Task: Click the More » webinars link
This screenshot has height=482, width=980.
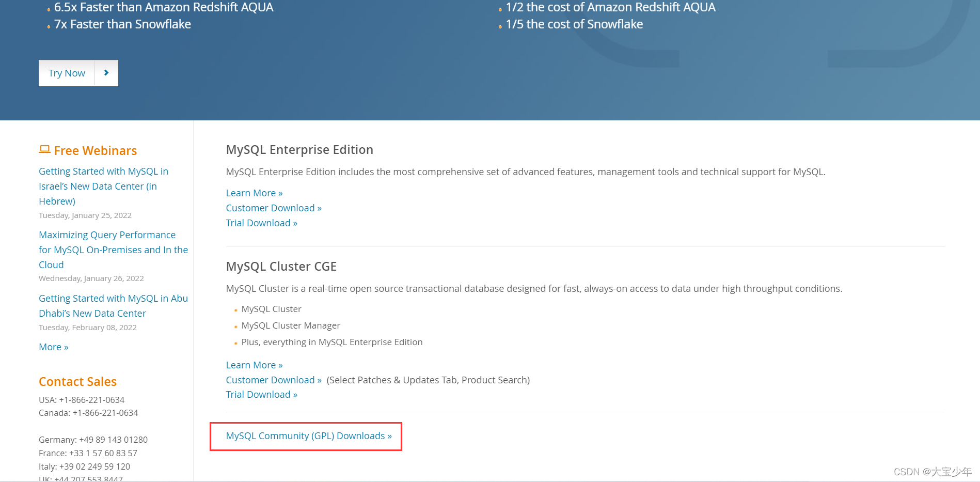Action: pos(54,347)
